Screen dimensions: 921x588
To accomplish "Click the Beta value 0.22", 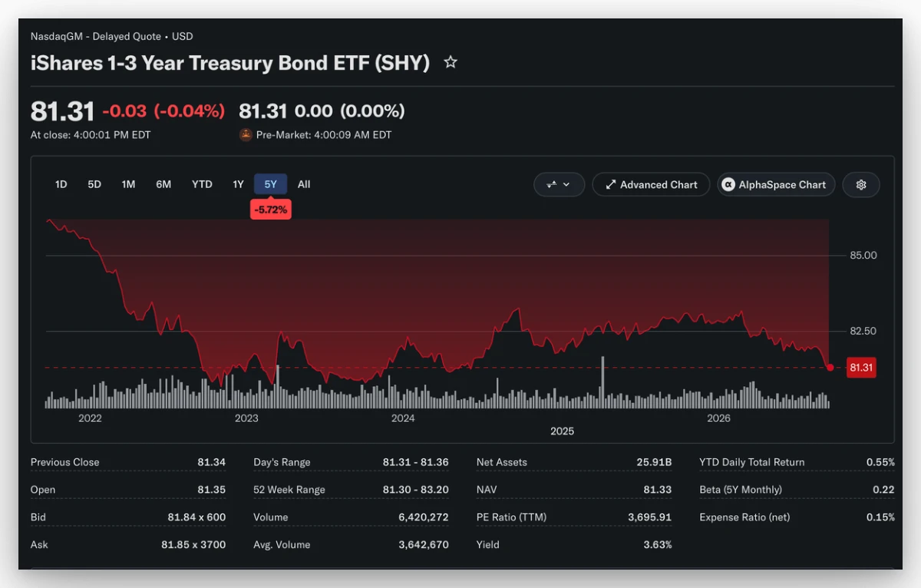I will pos(883,490).
